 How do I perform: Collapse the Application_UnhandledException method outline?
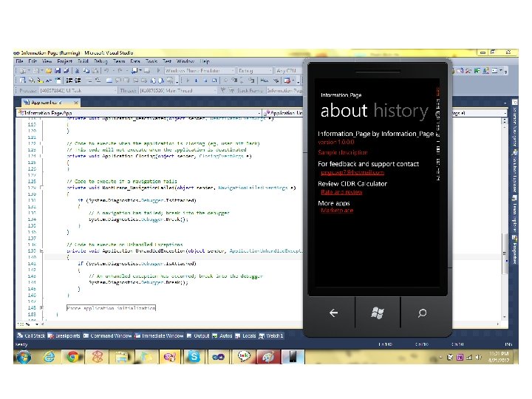click(x=41, y=251)
